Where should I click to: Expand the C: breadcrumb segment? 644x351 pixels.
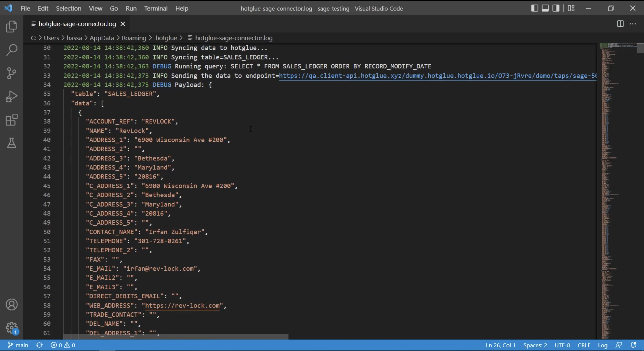coord(33,38)
